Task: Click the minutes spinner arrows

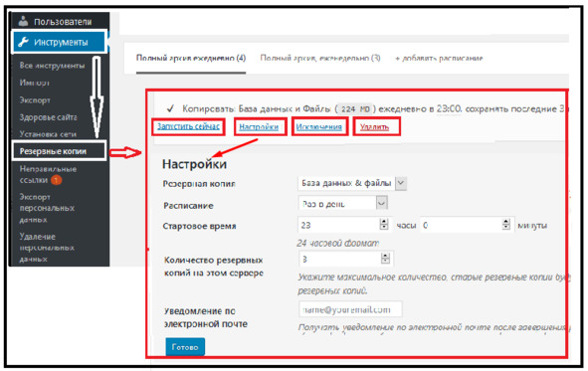Action: (505, 225)
